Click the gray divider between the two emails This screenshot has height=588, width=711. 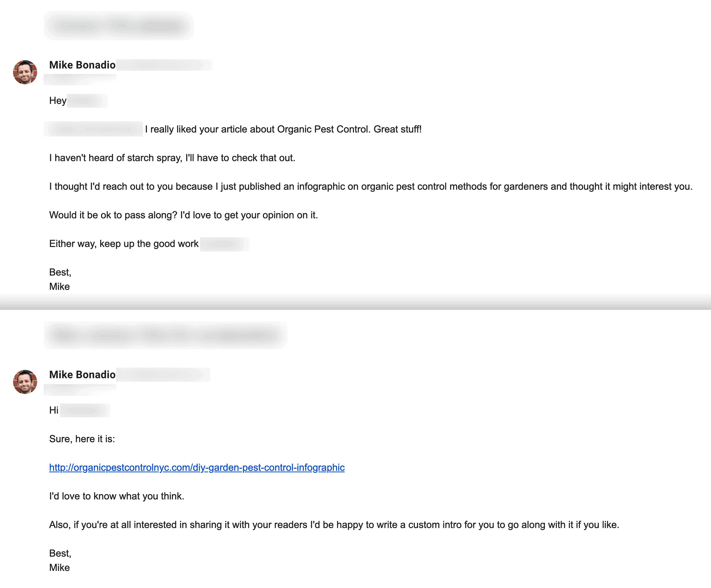(x=355, y=302)
